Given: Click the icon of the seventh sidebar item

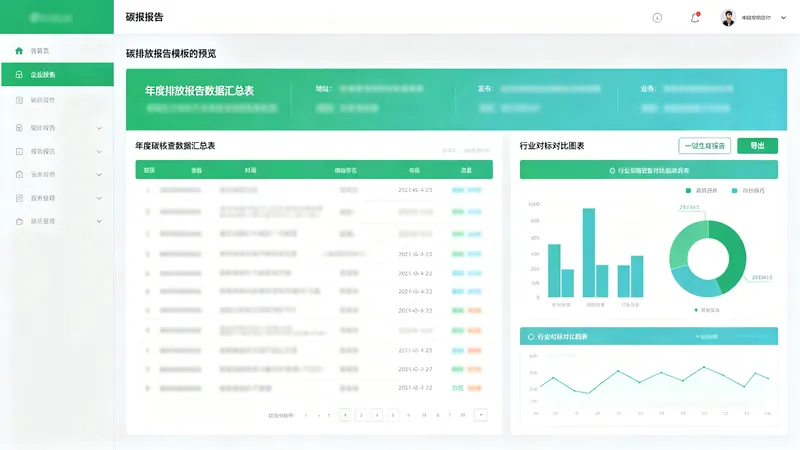Looking at the screenshot, I should tap(19, 198).
